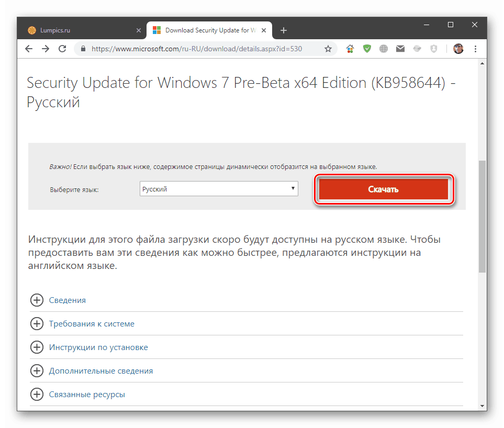The height and width of the screenshot is (428, 504).
Task: Click the grey globe extension icon
Action: tap(384, 49)
